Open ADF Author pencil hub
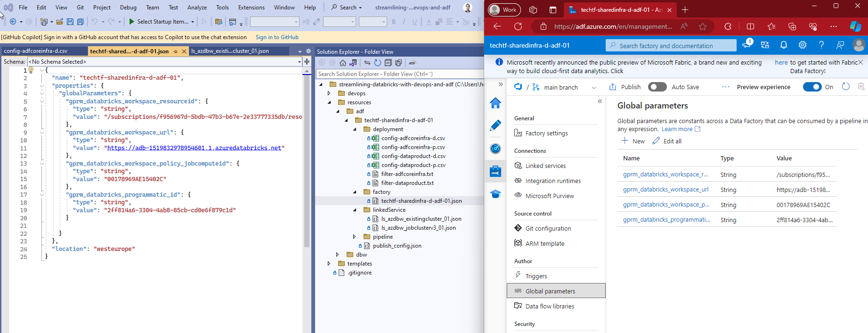 495,125
